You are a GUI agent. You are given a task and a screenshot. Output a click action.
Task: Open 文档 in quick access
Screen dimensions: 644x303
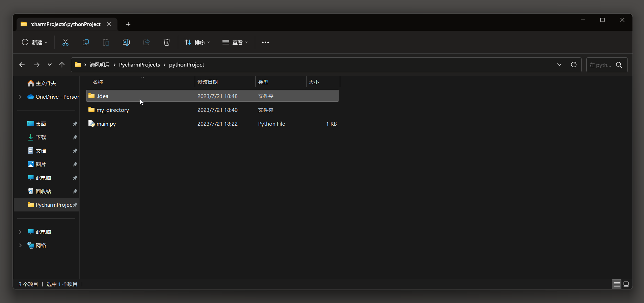tap(41, 151)
